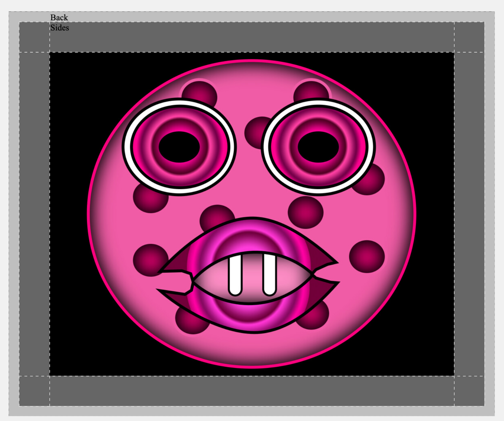Click the left eye's black pupil
The image size is (504, 421).
tap(179, 147)
